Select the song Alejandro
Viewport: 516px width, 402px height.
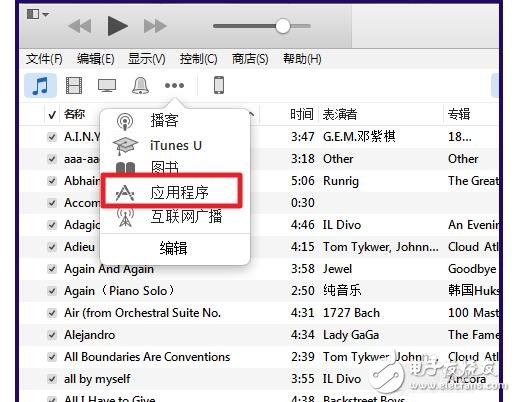coord(90,335)
